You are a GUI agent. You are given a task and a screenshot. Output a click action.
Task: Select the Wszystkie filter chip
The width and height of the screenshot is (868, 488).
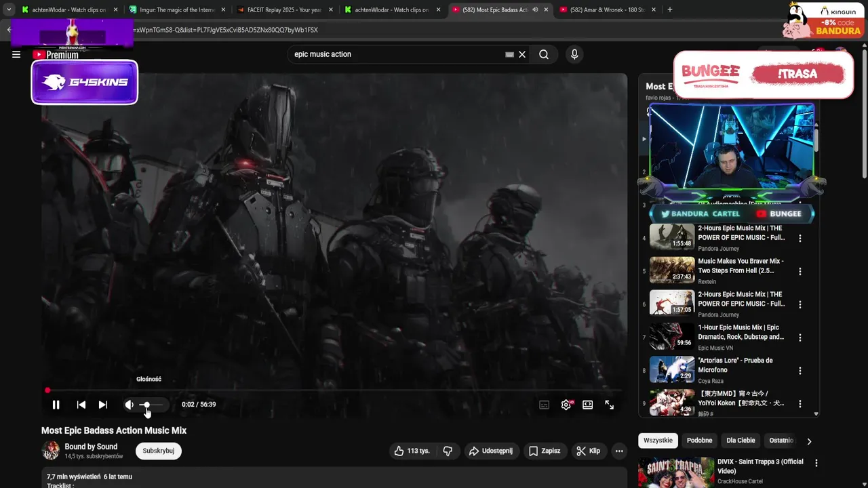click(x=658, y=441)
